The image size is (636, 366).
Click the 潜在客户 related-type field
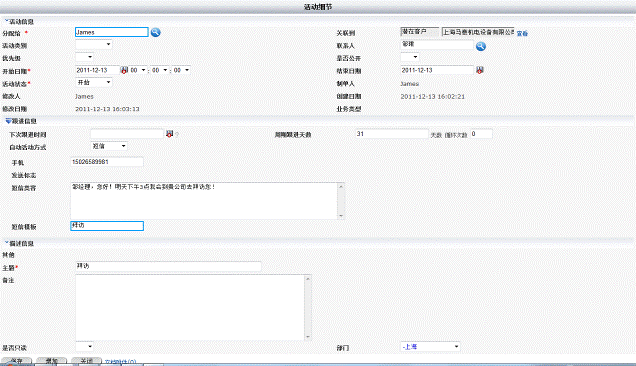point(420,32)
